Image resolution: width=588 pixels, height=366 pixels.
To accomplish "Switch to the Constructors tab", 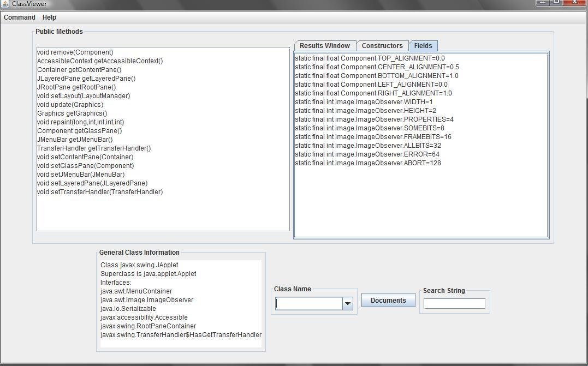I will (x=382, y=46).
